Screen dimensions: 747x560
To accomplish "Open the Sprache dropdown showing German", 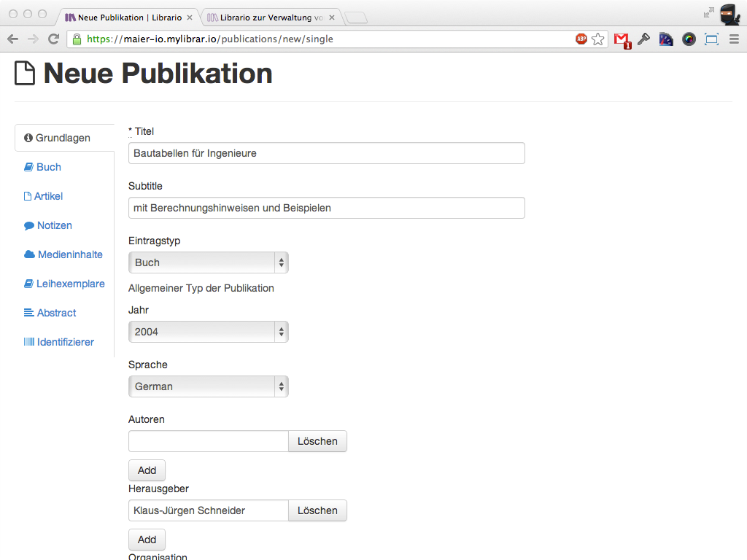I will 208,386.
